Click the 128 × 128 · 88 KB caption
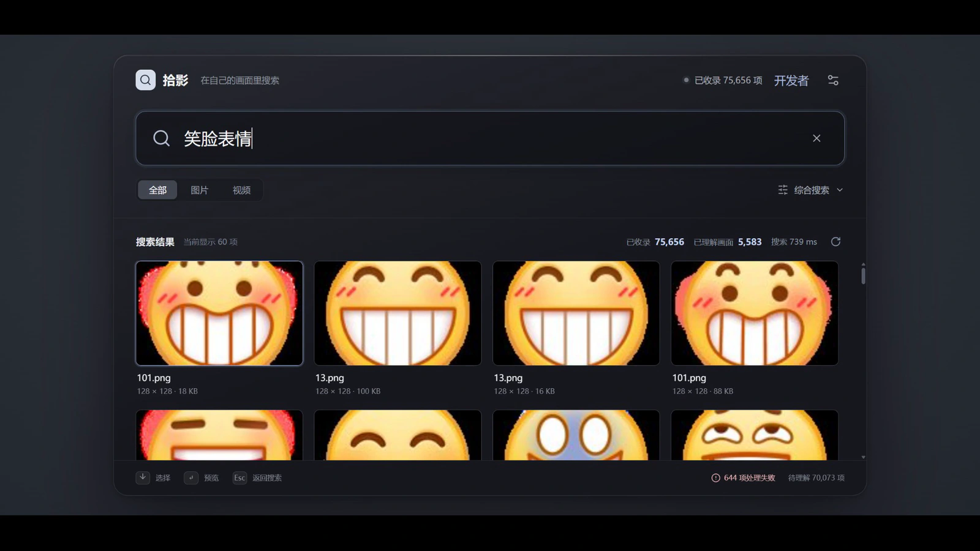 (x=703, y=391)
